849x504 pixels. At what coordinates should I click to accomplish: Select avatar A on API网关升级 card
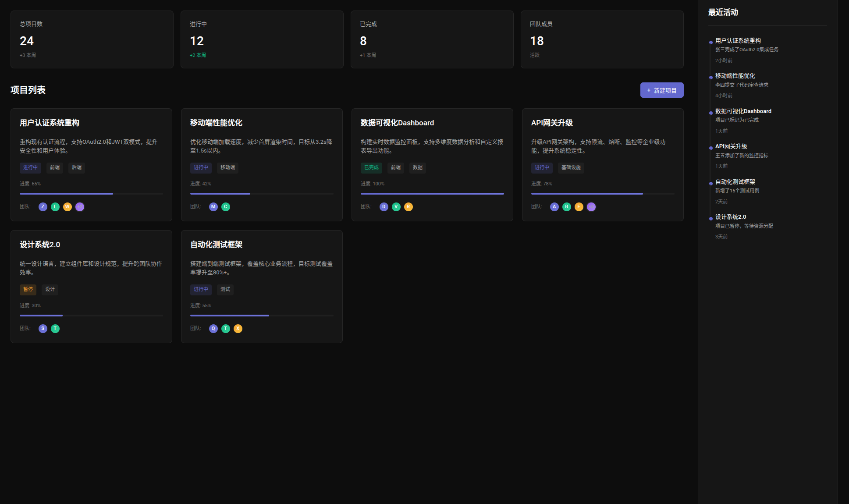pos(554,206)
